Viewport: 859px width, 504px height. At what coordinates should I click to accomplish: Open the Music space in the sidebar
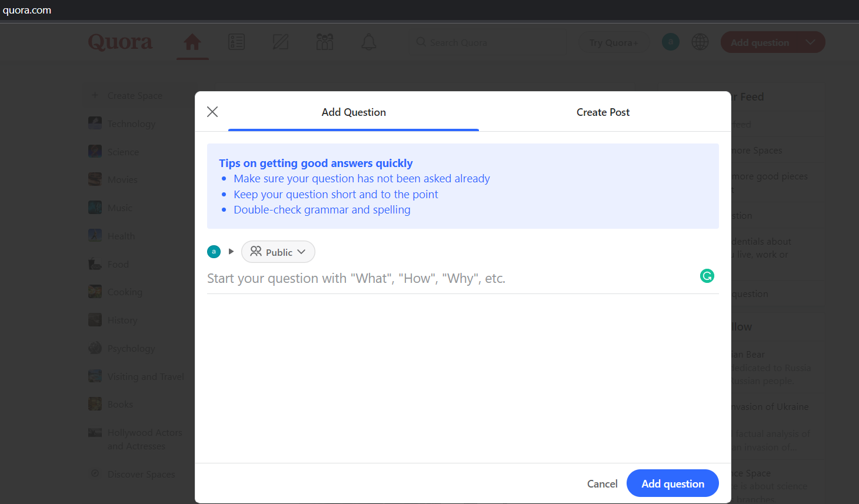(119, 208)
